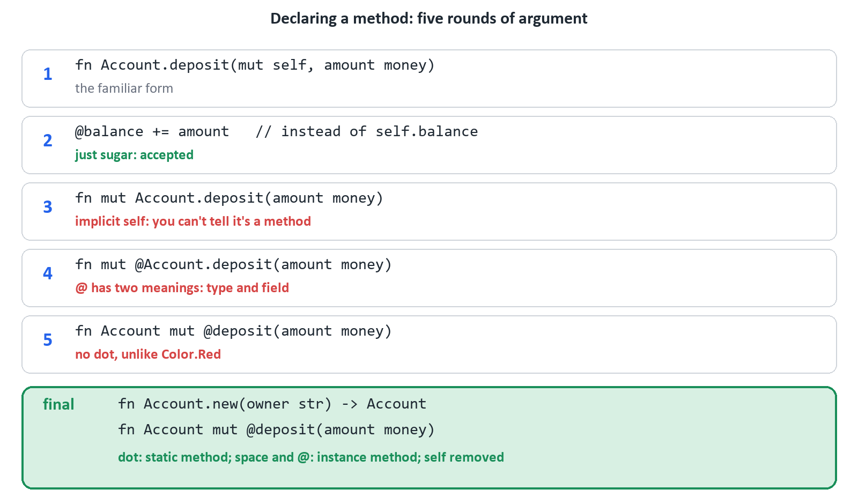Viewport: 858px width, 504px height.
Task: Select the code line '@balance += amount'
Action: (276, 131)
